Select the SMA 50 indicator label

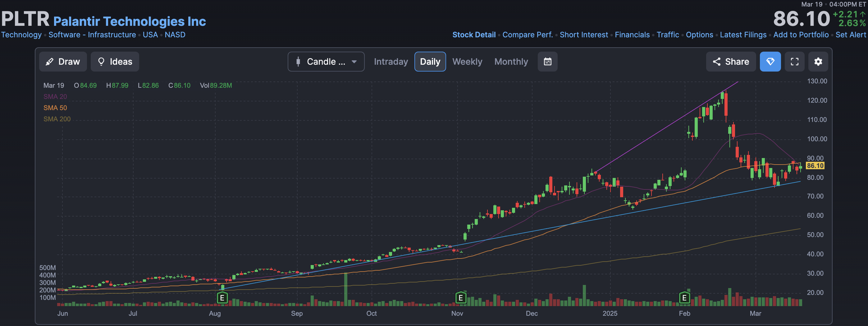pyautogui.click(x=55, y=108)
